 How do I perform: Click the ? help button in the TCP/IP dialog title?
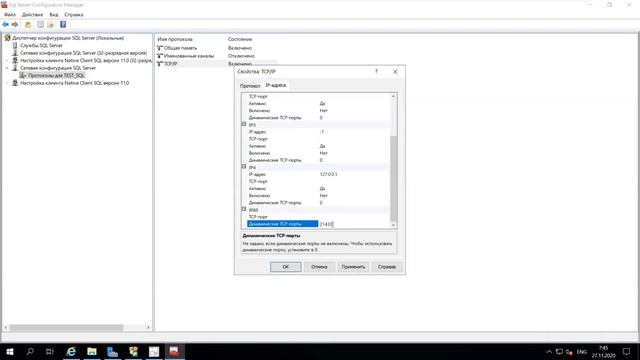[376, 71]
